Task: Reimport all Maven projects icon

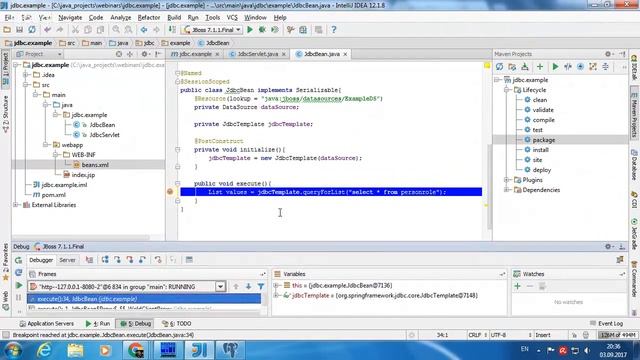Action: click(499, 67)
